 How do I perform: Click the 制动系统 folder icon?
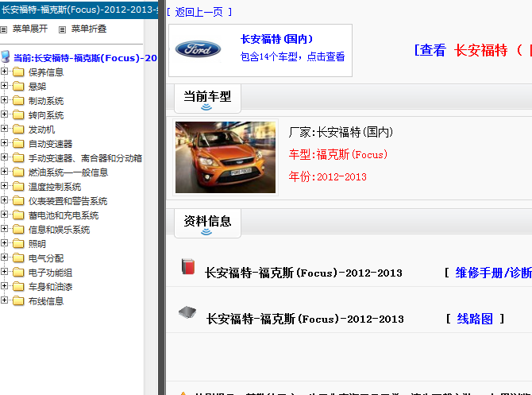[18, 100]
